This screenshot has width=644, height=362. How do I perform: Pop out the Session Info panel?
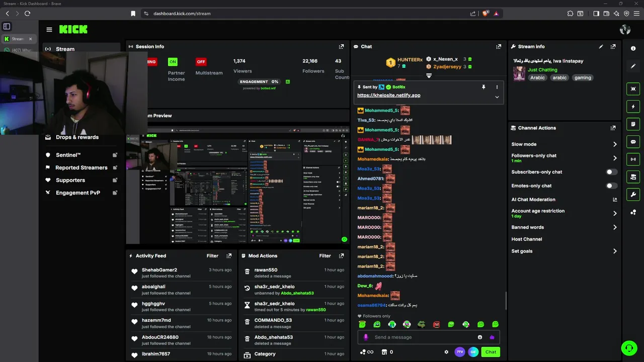[341, 46]
